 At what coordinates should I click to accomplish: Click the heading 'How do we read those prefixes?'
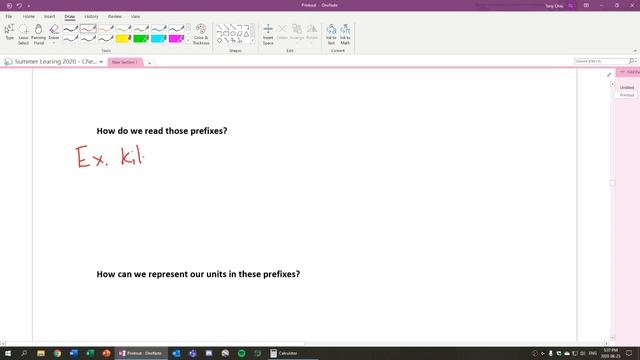coord(162,131)
